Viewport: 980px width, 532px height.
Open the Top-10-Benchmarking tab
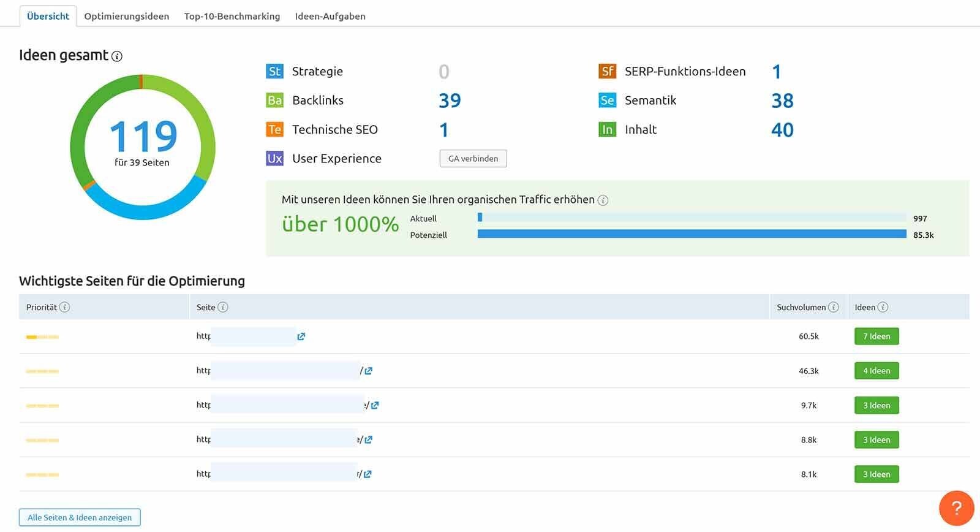pyautogui.click(x=232, y=16)
